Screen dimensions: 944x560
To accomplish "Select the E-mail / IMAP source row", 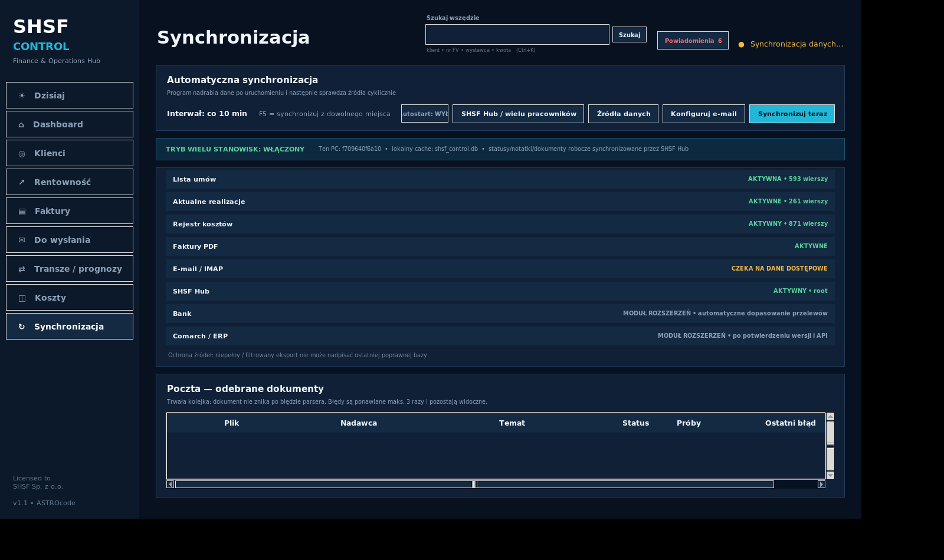I will [x=500, y=269].
